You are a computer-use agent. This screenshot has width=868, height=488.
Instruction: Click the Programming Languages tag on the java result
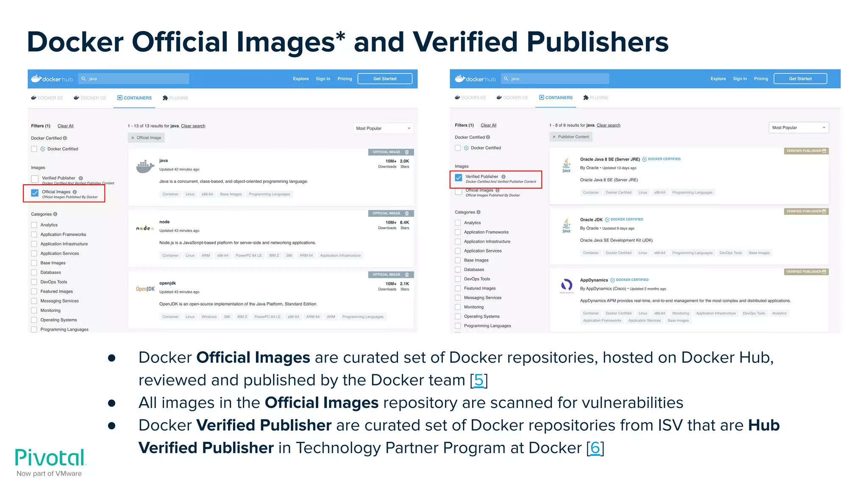(x=270, y=194)
